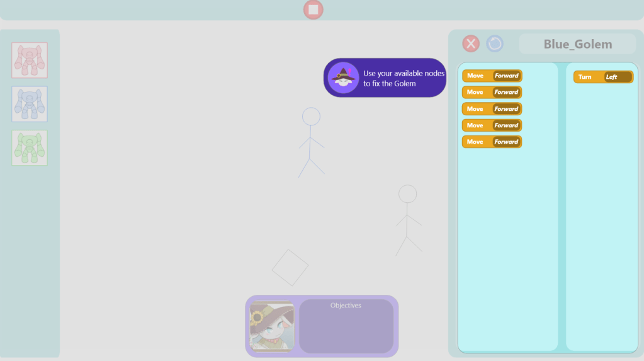This screenshot has width=644, height=361.
Task: Click the wizard hat avatar in hint bubble
Action: (343, 78)
